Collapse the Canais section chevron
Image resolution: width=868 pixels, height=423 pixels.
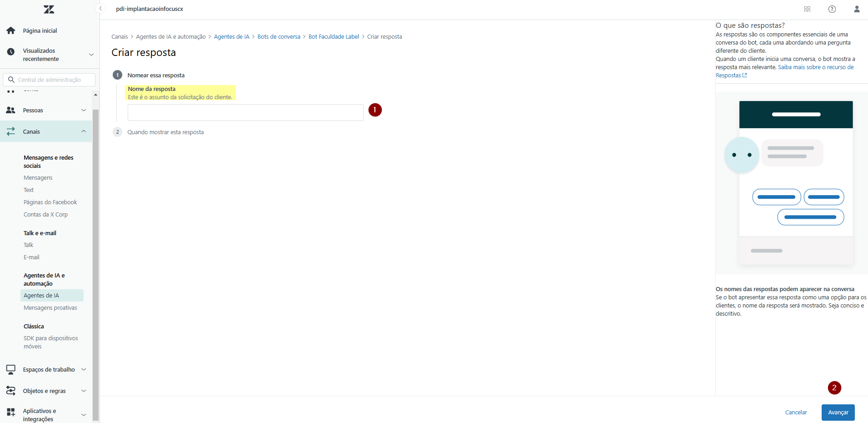[84, 131]
